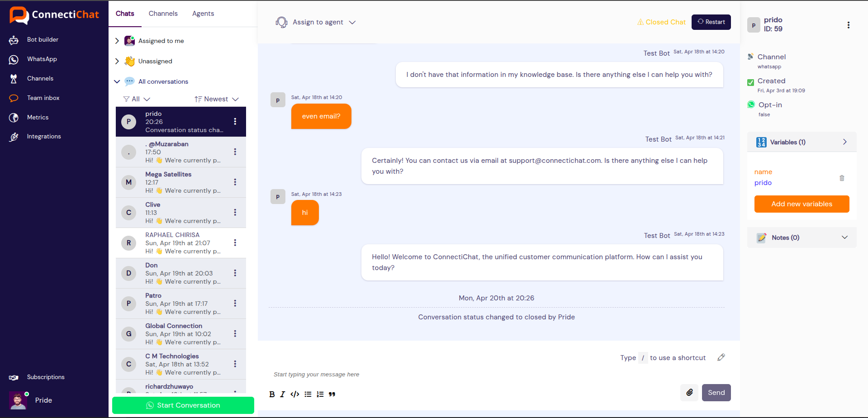This screenshot has width=868, height=418.
Task: Open options menu for Clive conversation
Action: point(235,212)
